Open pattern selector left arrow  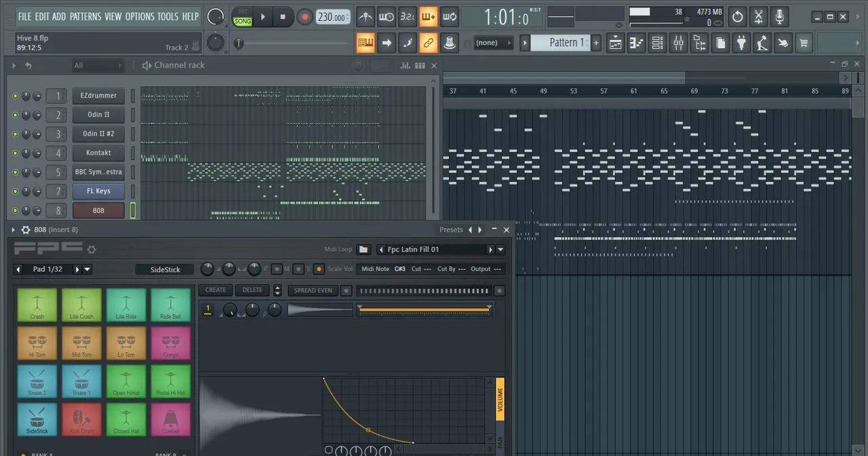tap(524, 43)
